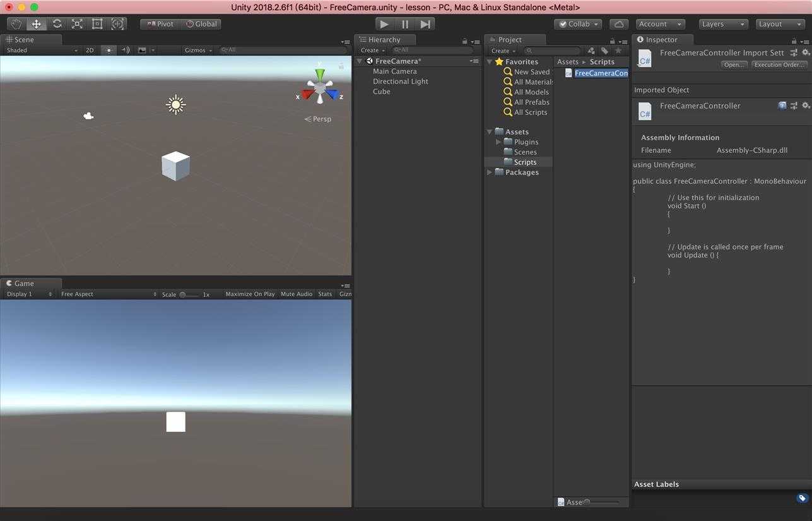Start Play mode with the Play button
Screen dimensions: 812x521
click(x=385, y=24)
